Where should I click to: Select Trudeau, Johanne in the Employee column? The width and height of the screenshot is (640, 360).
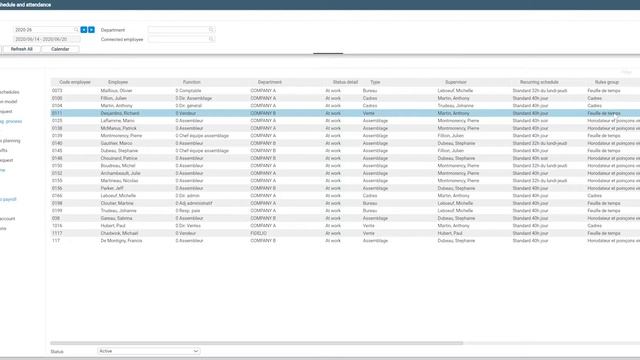pos(118,211)
